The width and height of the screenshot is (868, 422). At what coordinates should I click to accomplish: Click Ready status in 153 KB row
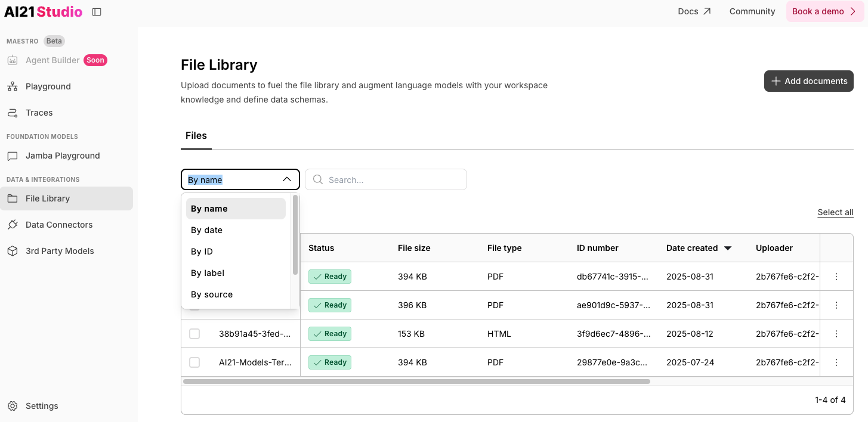point(330,334)
